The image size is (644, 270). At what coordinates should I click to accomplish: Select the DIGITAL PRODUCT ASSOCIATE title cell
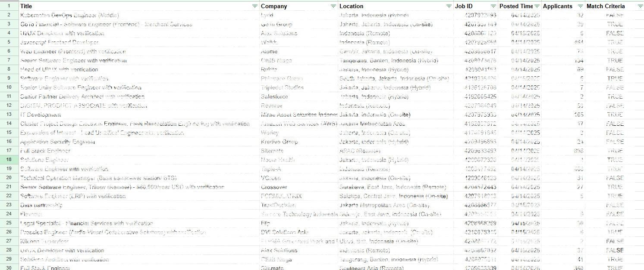139,106
